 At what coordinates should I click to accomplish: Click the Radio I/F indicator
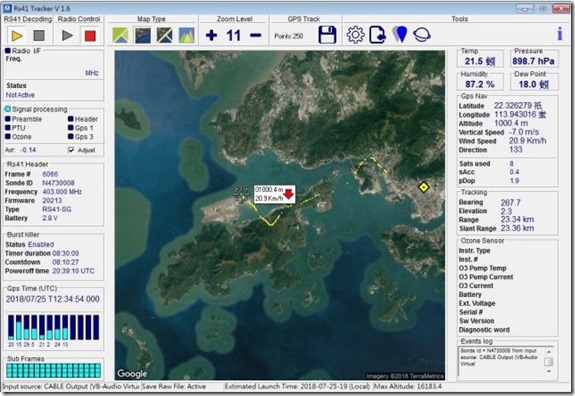[x=8, y=51]
